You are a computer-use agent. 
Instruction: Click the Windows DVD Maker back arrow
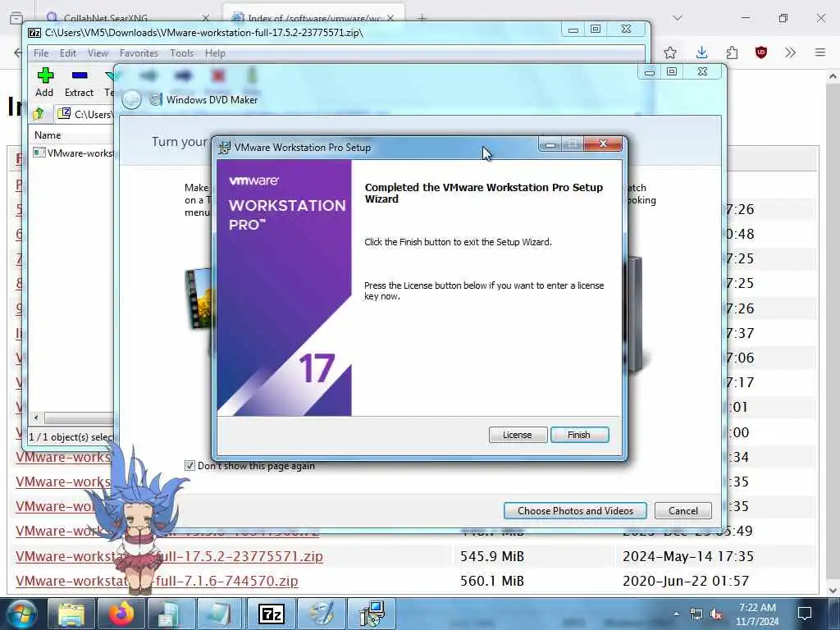(x=132, y=99)
